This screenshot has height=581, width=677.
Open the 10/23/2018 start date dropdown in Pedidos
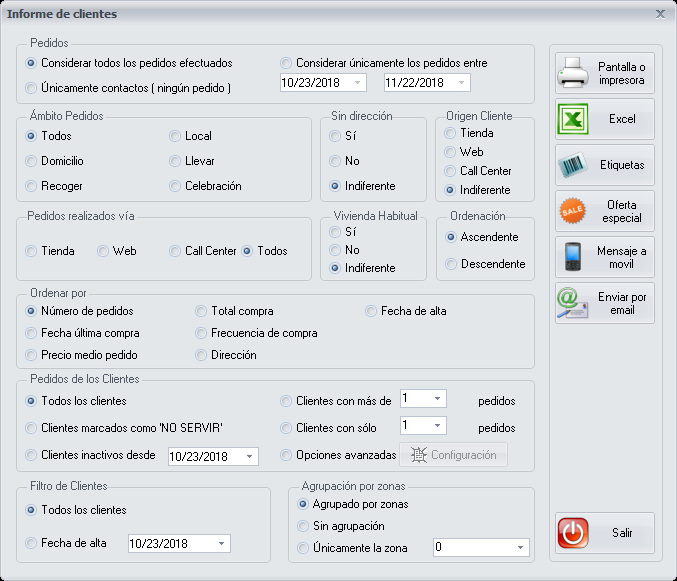[x=357, y=82]
